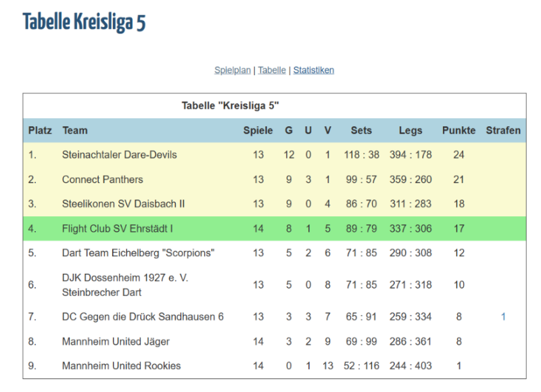Click the Team column header
541x392 pixels.
pos(75,130)
